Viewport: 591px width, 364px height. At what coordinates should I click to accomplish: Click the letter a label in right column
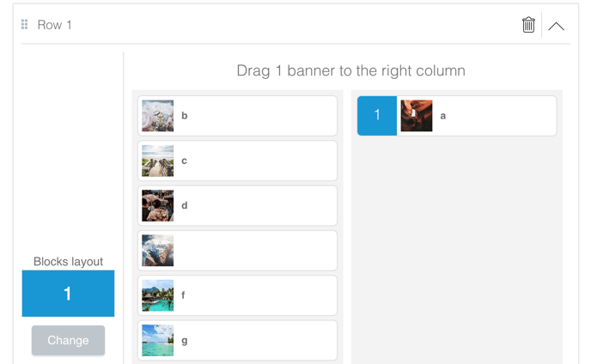tap(443, 116)
